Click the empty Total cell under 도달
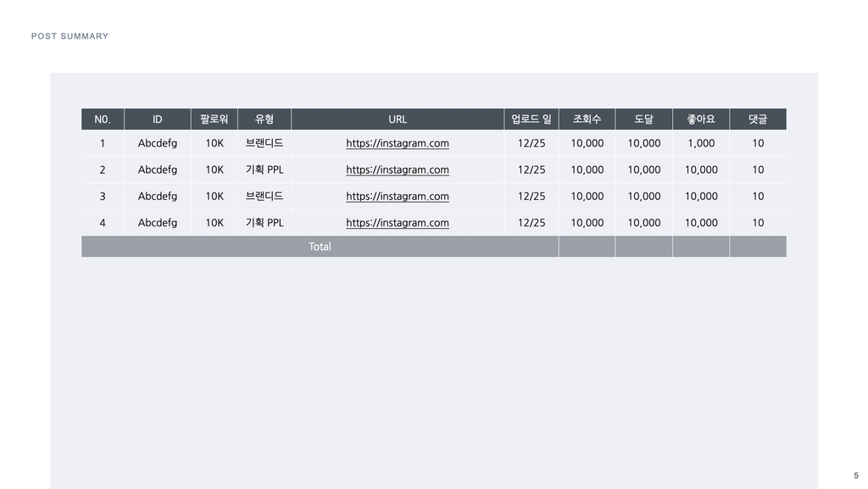This screenshot has height=489, width=868. pos(644,247)
